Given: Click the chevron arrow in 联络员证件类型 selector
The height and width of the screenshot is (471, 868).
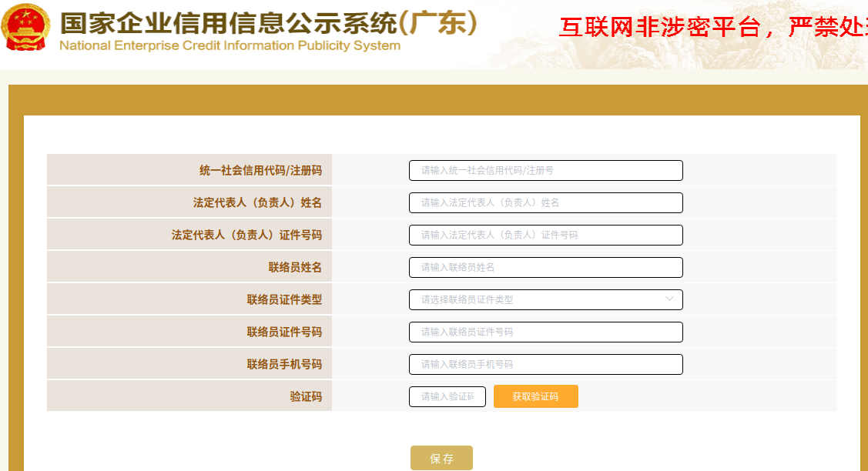Looking at the screenshot, I should [669, 299].
